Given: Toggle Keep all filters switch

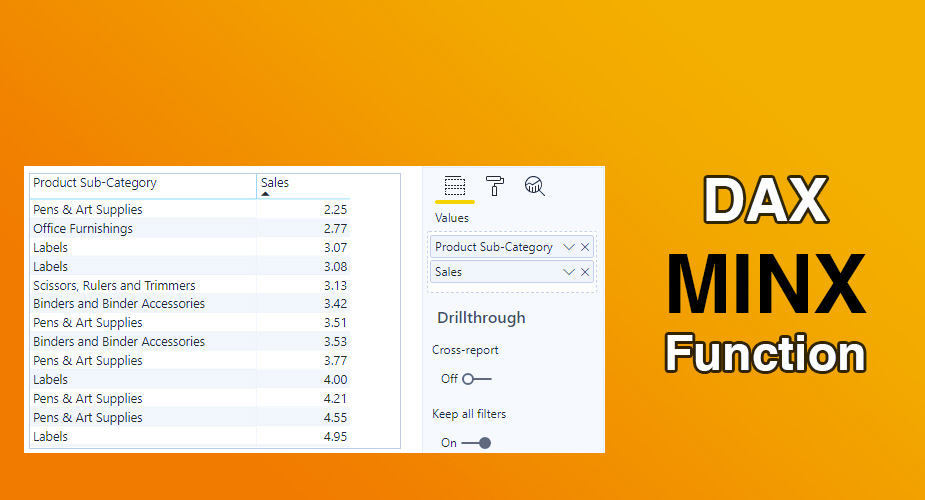Looking at the screenshot, I should tap(476, 443).
